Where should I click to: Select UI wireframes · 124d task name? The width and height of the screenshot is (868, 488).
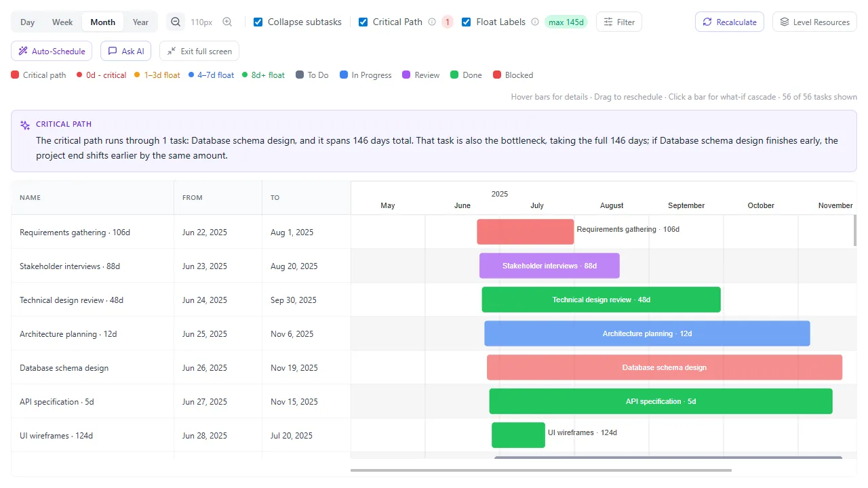[x=56, y=436]
